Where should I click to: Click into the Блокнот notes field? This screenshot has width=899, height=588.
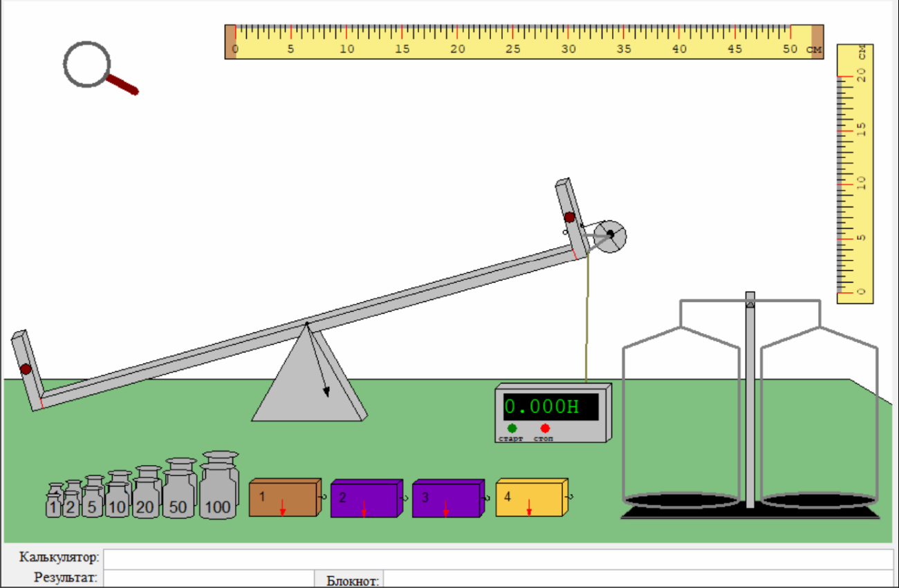[638, 579]
